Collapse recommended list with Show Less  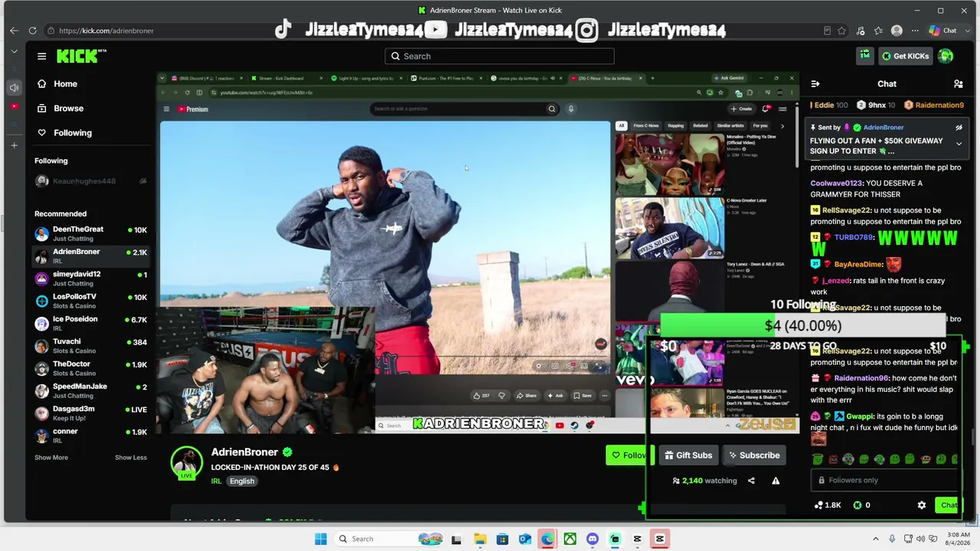(131, 458)
